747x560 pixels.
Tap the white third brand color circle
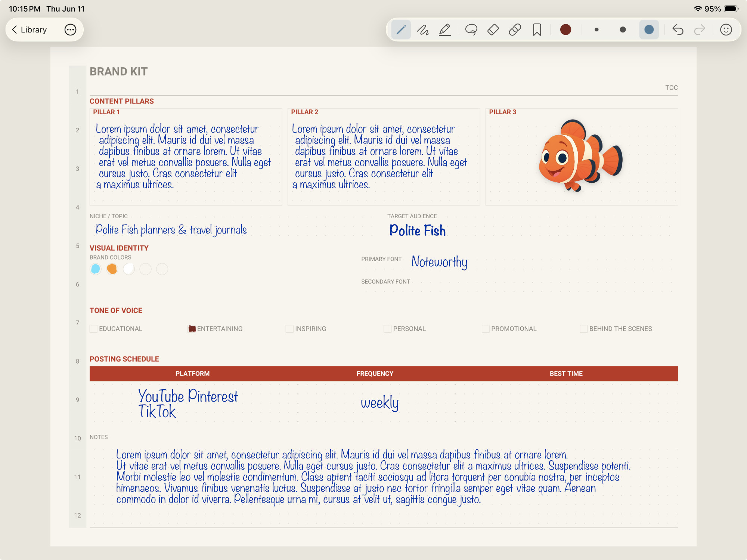tap(129, 269)
